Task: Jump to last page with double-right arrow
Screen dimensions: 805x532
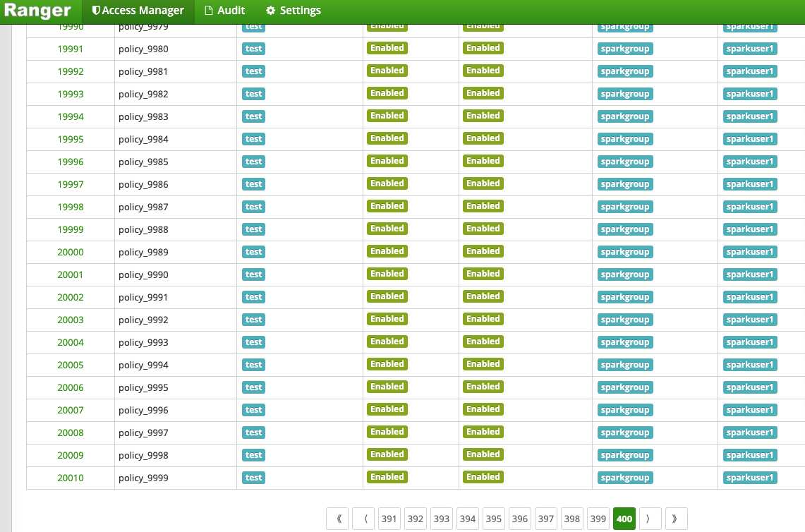Action: tap(676, 519)
